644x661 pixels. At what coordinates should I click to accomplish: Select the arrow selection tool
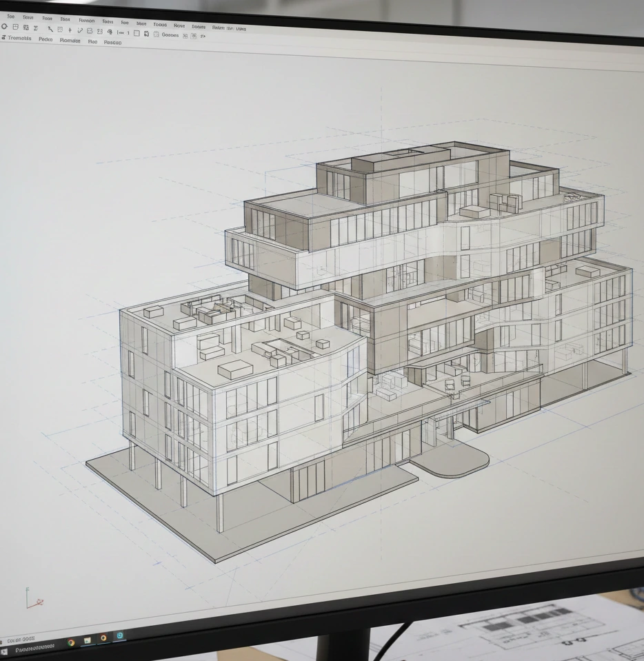50,29
